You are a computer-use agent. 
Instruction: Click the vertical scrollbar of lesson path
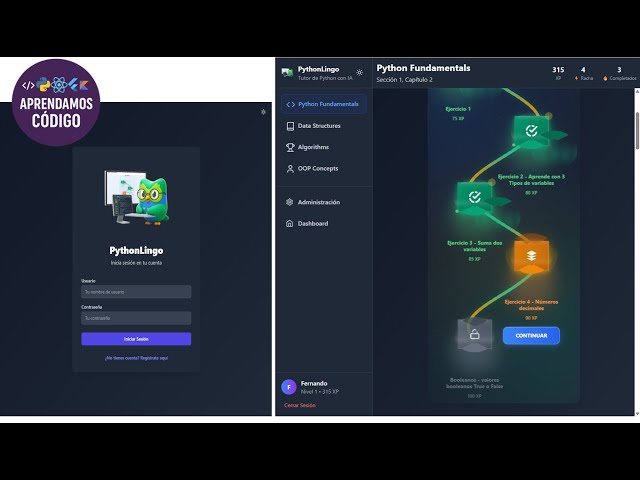click(637, 130)
